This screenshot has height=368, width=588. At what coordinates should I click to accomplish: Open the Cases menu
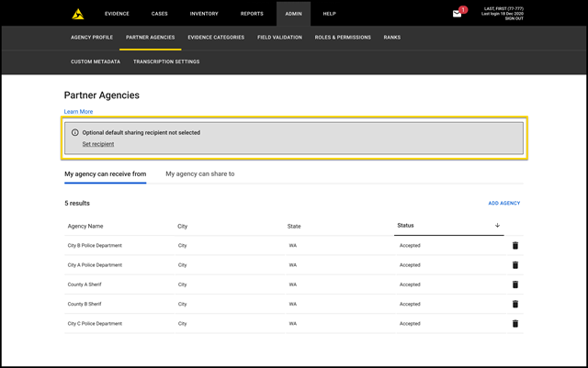(159, 14)
